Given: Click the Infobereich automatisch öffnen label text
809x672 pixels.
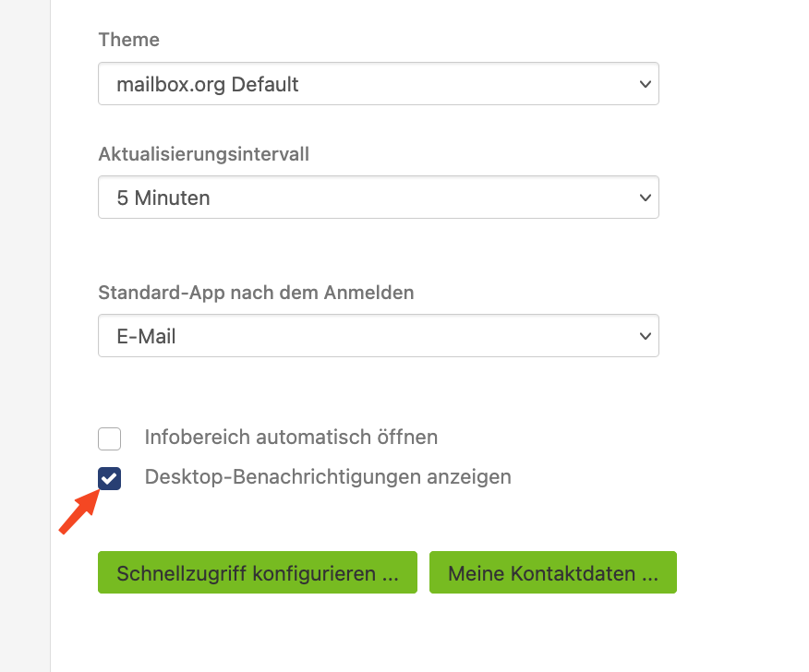Looking at the screenshot, I should (x=291, y=437).
